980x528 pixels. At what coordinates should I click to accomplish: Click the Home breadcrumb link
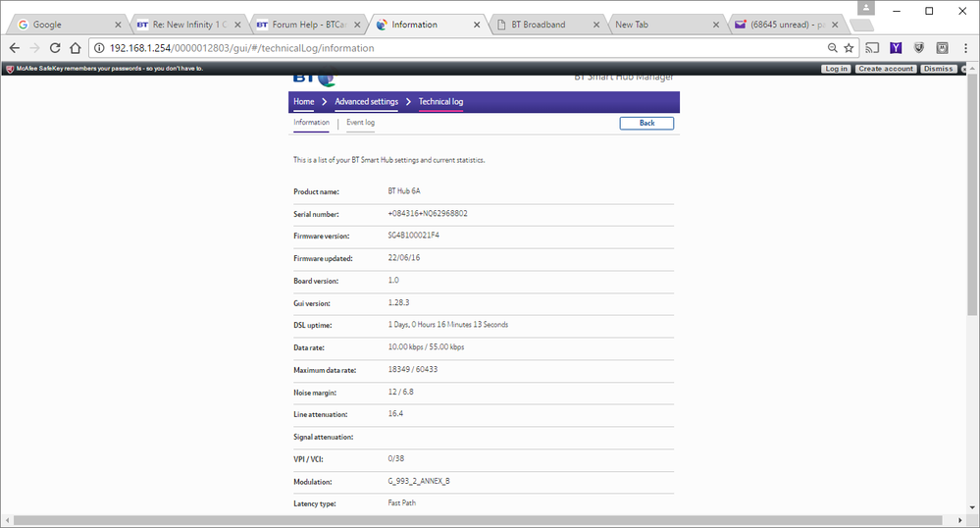pos(304,102)
